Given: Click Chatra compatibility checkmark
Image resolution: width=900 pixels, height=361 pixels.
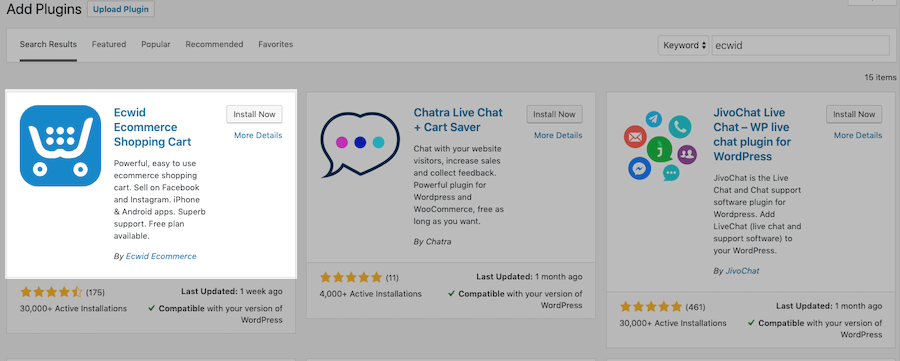Looking at the screenshot, I should click(x=451, y=294).
